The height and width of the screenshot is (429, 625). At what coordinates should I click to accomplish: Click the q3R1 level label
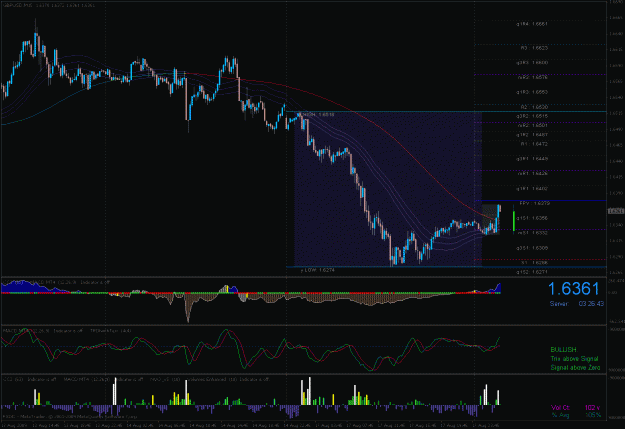(x=532, y=159)
